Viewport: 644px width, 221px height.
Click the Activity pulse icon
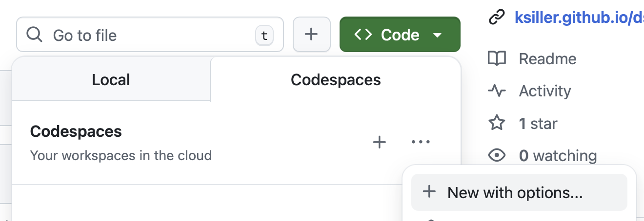pos(497,91)
